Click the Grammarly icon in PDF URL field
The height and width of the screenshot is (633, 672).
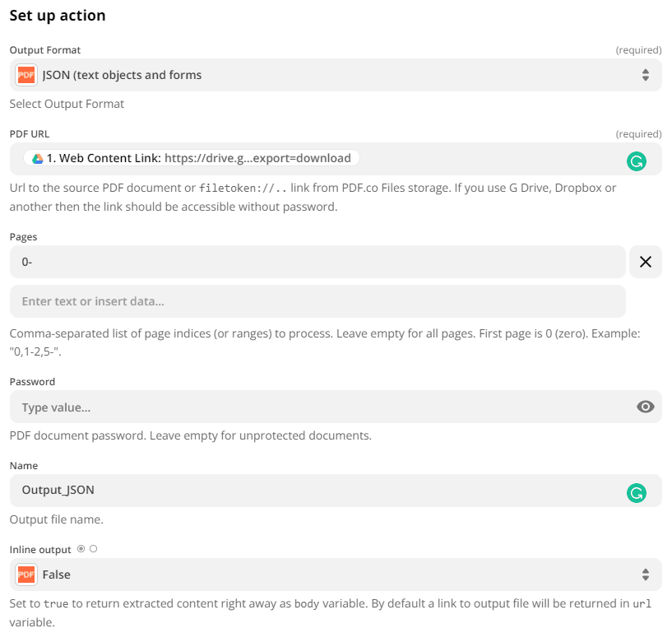(636, 161)
